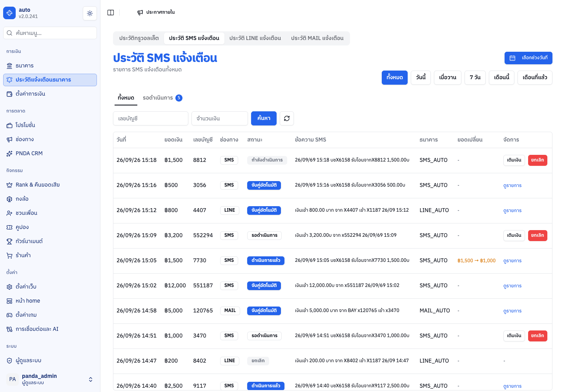This screenshot has width=565, height=392.
Task: Open ช่องทาง megaphone icon in sidebar
Action: (9, 140)
